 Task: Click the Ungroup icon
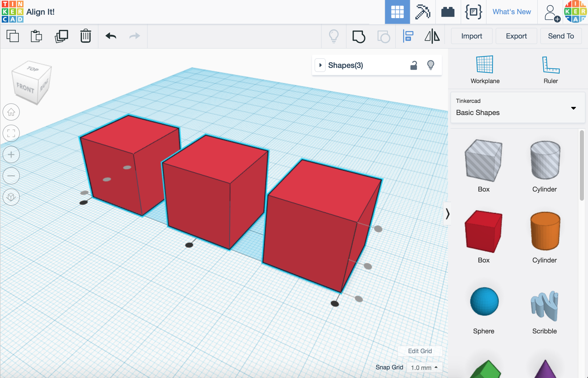tap(384, 36)
